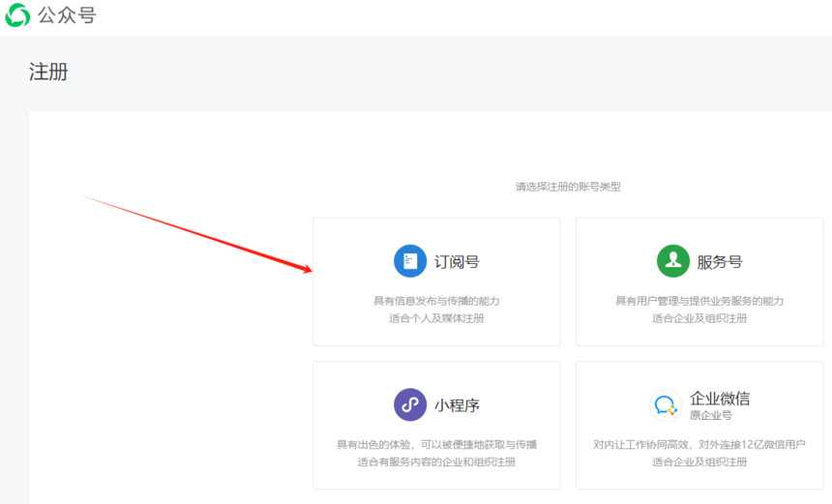Click text 具有用户管理与提供业务服务的能力
The height and width of the screenshot is (504, 832).
699,302
